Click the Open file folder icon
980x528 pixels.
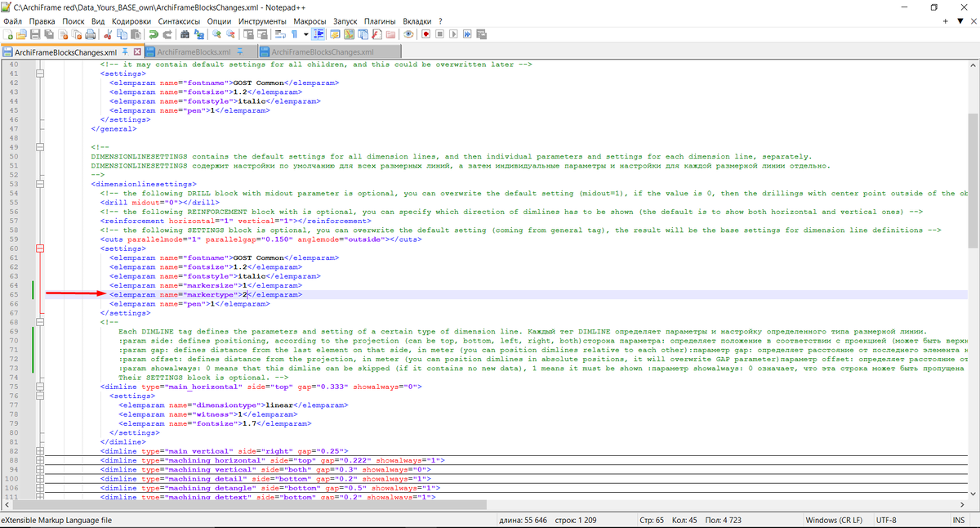(21, 34)
